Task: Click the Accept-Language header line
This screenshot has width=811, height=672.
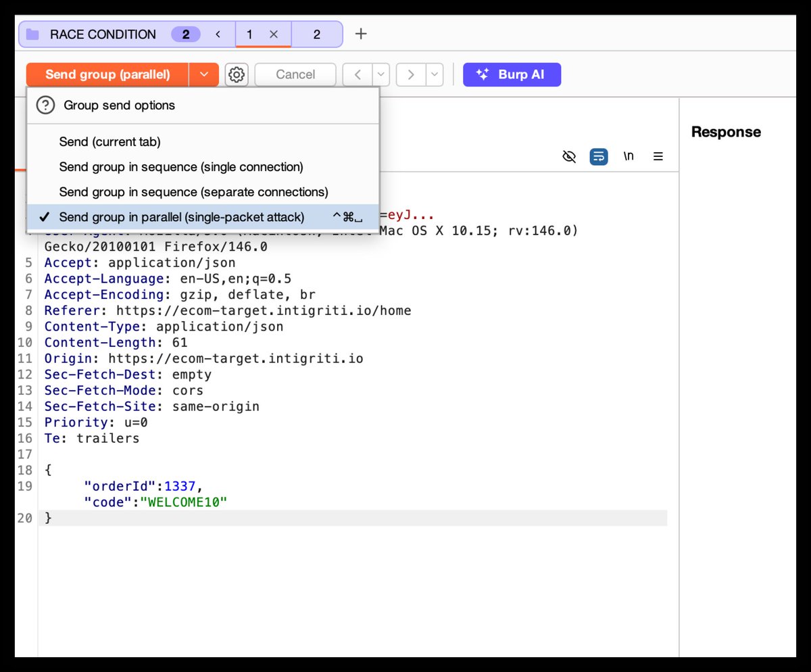Action: [x=168, y=279]
